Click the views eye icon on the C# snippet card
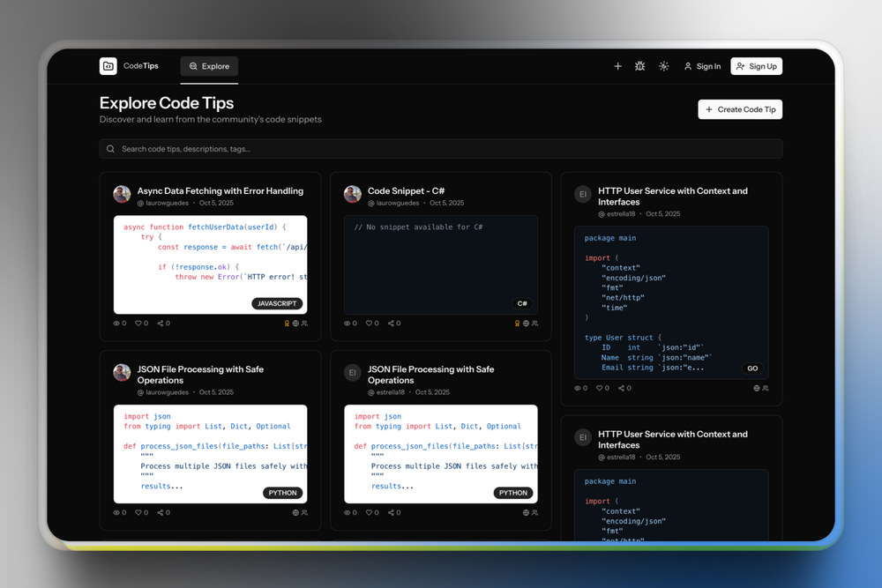Screen dimensions: 882x588 point(348,324)
